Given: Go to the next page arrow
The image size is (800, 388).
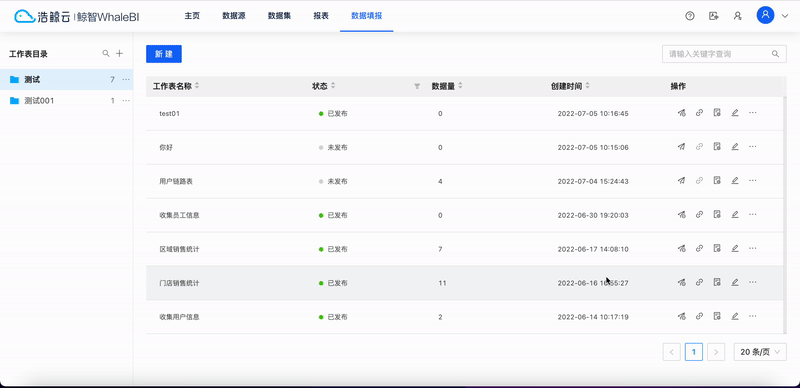Looking at the screenshot, I should (x=716, y=352).
